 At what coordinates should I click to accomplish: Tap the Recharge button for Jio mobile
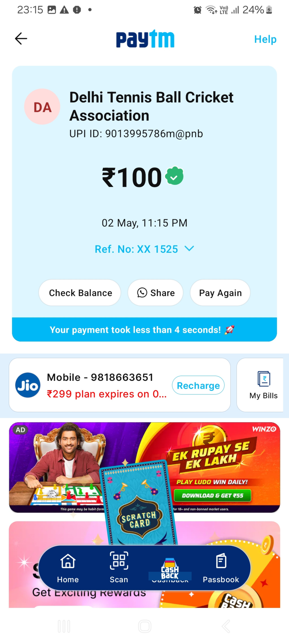[198, 385]
